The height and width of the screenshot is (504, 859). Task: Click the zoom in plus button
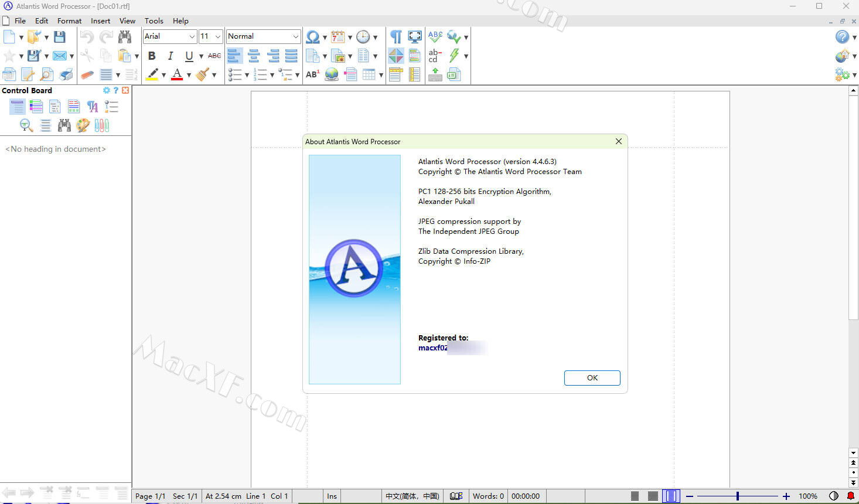[x=786, y=496]
